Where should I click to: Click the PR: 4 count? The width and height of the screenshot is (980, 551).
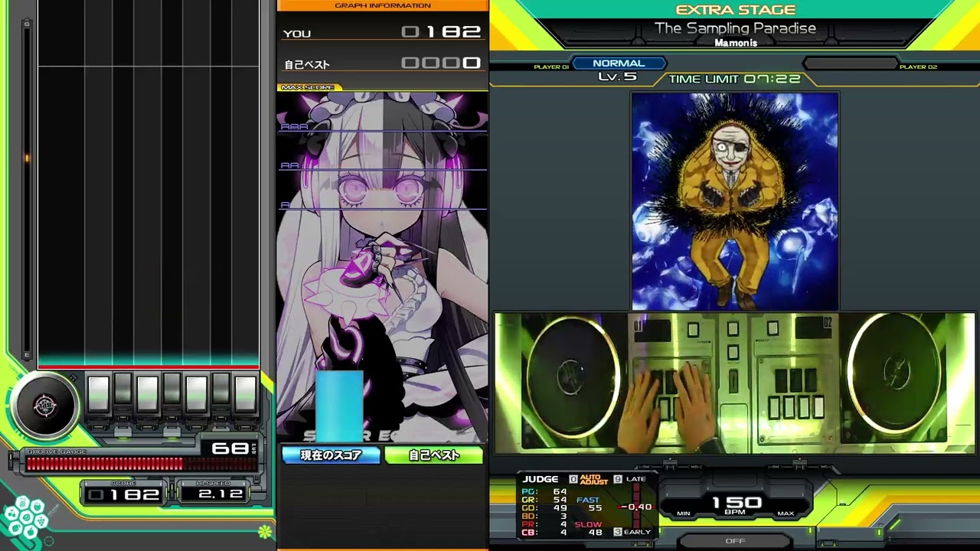544,524
